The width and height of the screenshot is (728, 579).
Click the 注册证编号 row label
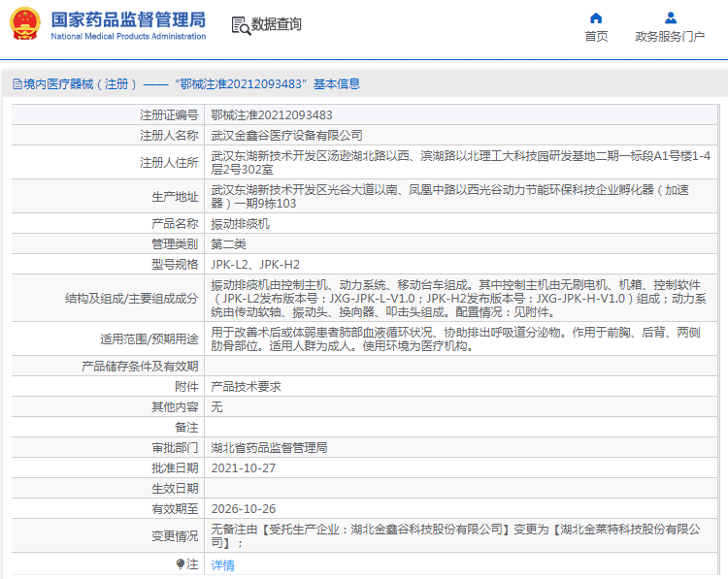coord(169,115)
